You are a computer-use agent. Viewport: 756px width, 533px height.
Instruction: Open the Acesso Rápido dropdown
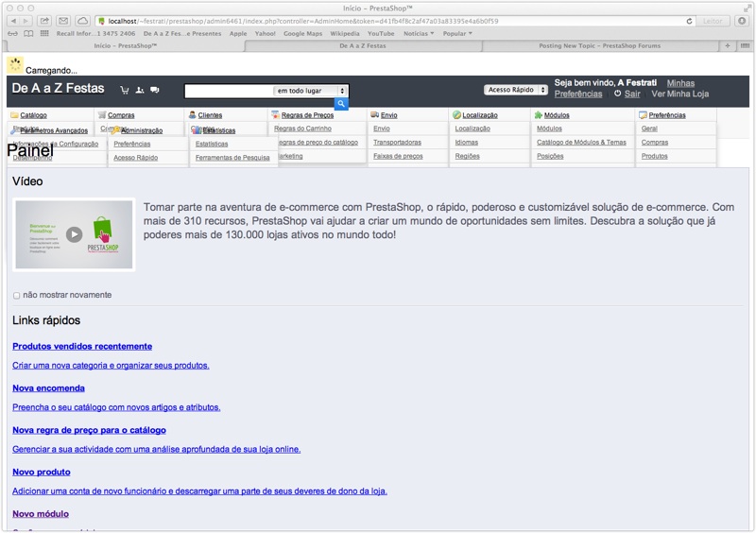click(516, 90)
